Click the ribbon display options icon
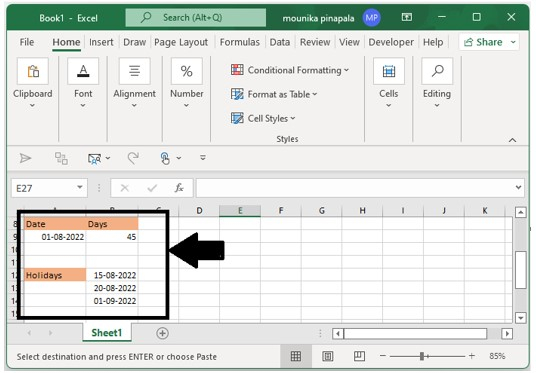This screenshot has width=536, height=373. point(407,17)
